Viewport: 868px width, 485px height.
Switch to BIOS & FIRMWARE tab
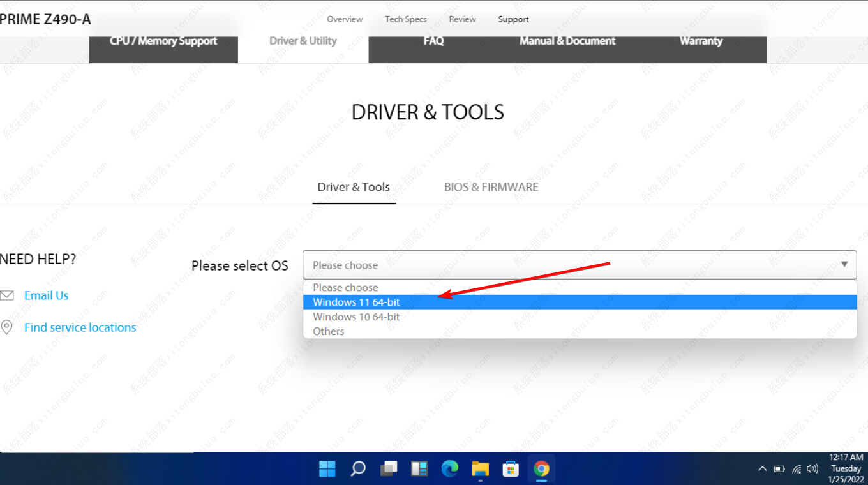pyautogui.click(x=491, y=188)
